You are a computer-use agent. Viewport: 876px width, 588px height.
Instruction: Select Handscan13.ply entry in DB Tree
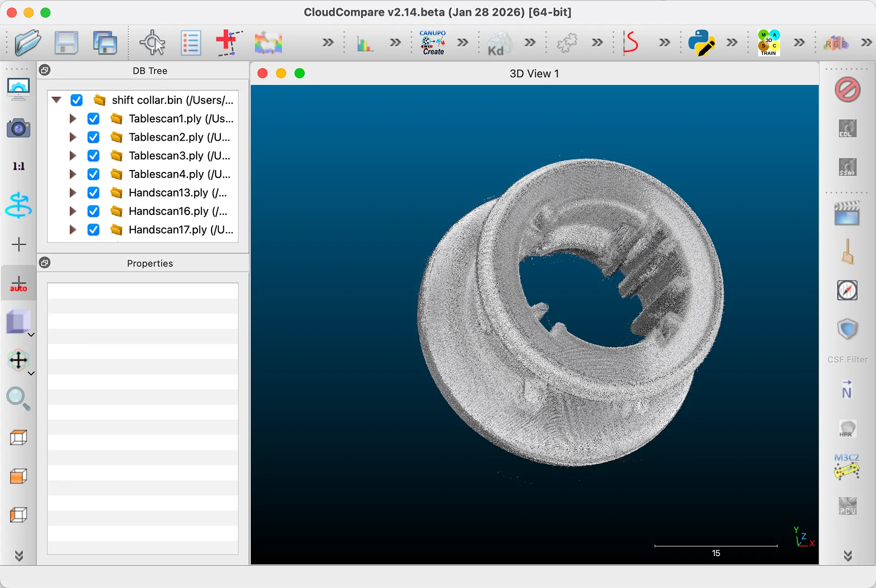(178, 193)
